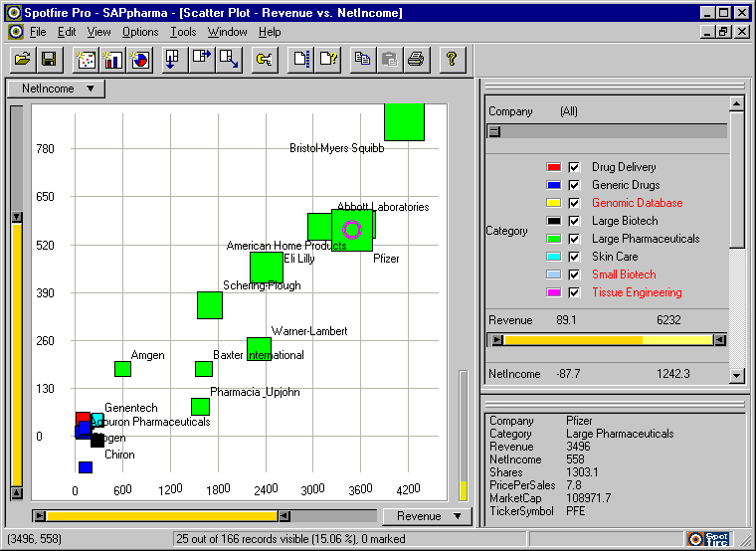Toggle the Generic Drugs checkbox
This screenshot has height=551, width=756.
(x=574, y=185)
